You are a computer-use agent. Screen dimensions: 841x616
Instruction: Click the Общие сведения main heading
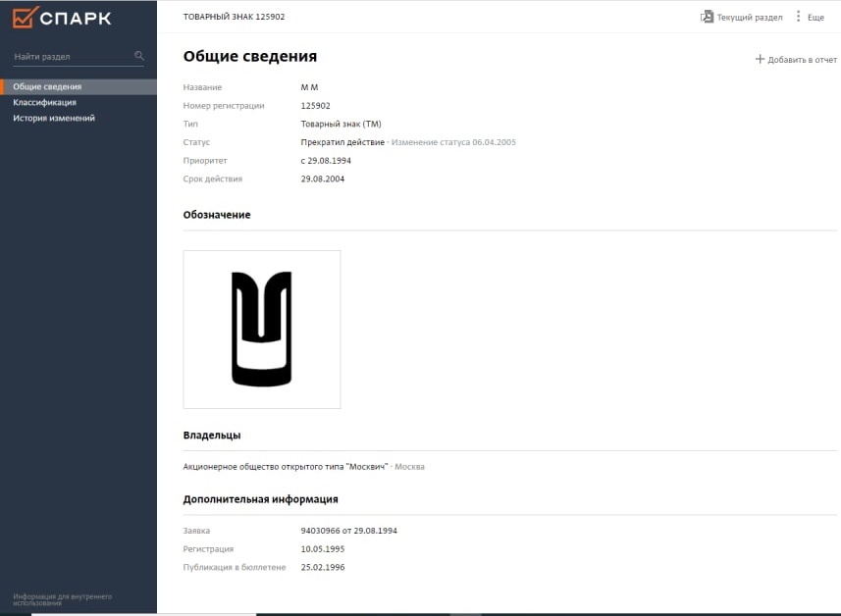click(250, 56)
